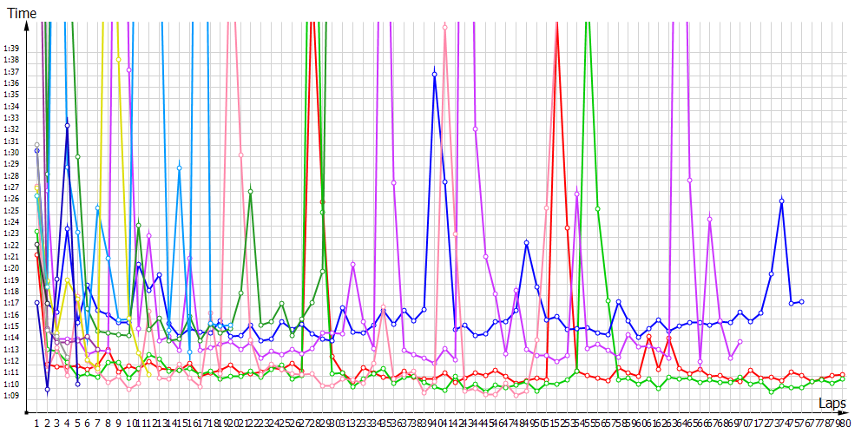Click the "Time" vertical axis title

[x=22, y=13]
